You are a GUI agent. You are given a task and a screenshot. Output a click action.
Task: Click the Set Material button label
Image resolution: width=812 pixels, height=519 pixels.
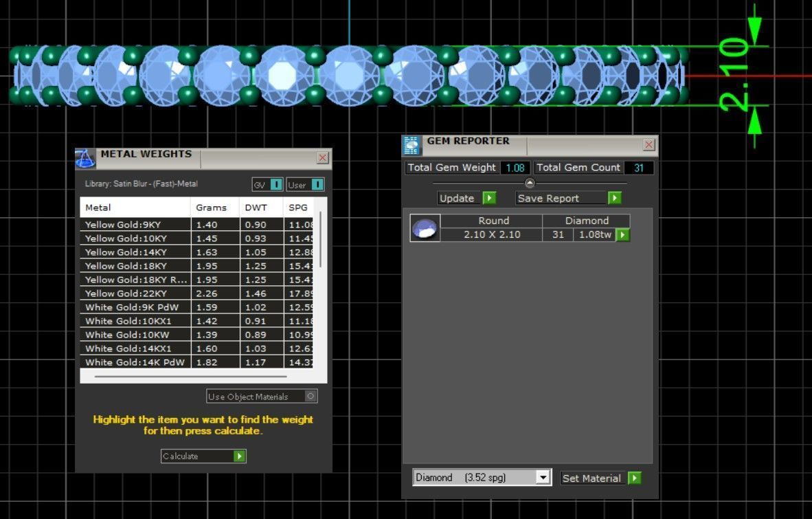591,478
